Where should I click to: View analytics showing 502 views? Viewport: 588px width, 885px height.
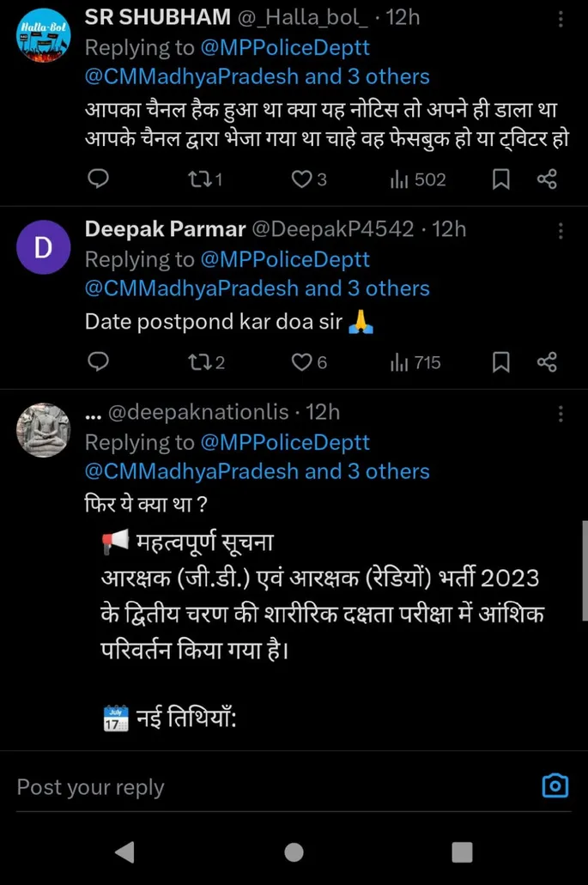[418, 179]
